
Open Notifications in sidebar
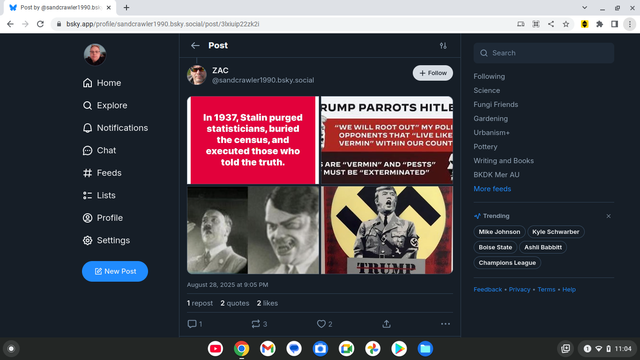coord(115,128)
